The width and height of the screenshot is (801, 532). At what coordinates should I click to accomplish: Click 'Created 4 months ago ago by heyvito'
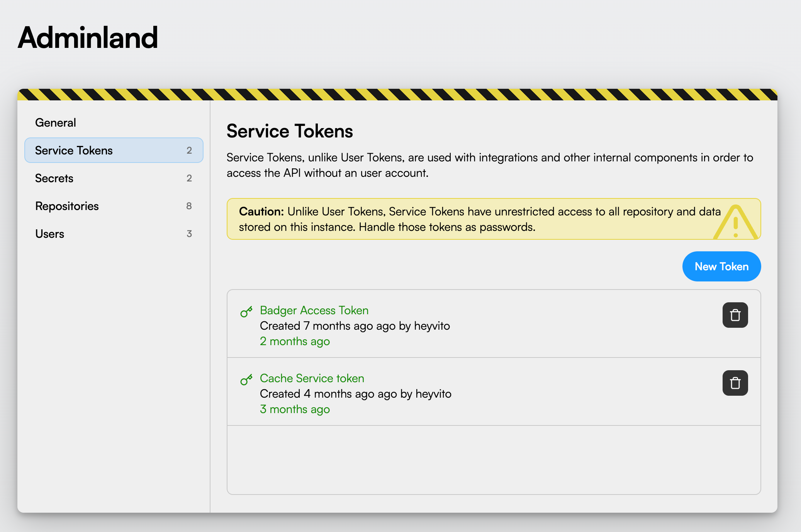(356, 394)
